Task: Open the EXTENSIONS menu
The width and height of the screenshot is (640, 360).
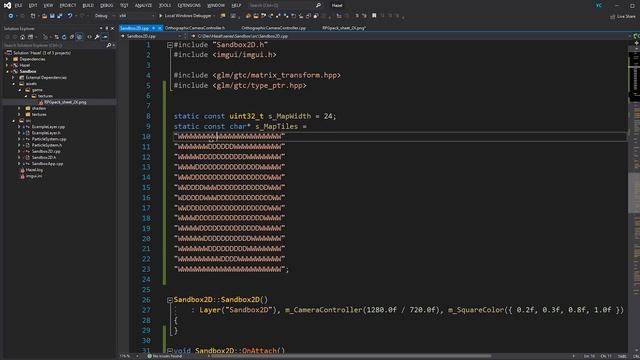Action: tap(189, 5)
